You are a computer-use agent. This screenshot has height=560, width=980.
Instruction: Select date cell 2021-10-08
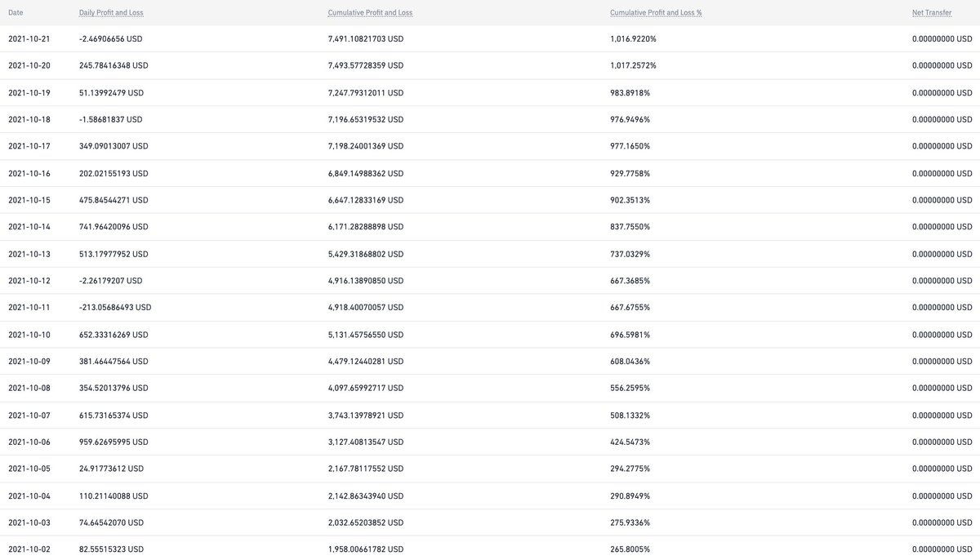tap(29, 388)
